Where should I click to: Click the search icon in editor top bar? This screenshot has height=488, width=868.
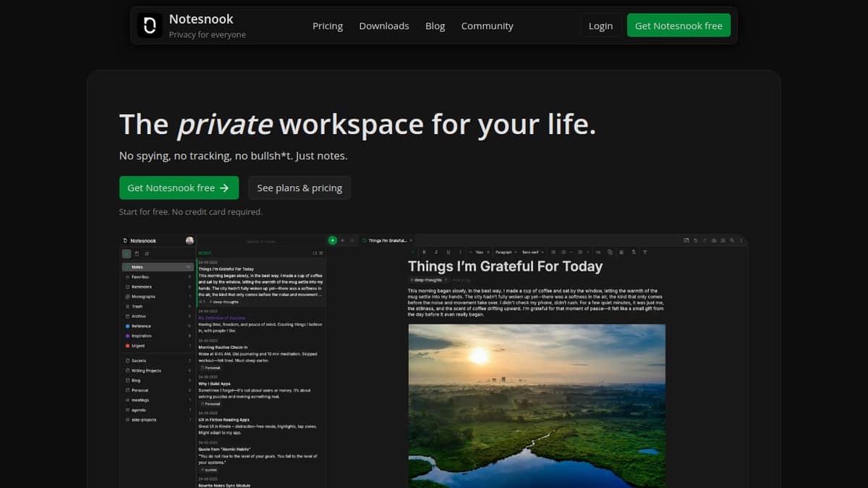732,240
